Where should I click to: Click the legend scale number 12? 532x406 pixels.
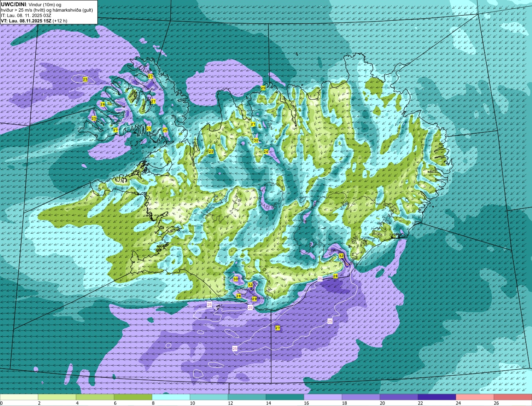(x=230, y=403)
